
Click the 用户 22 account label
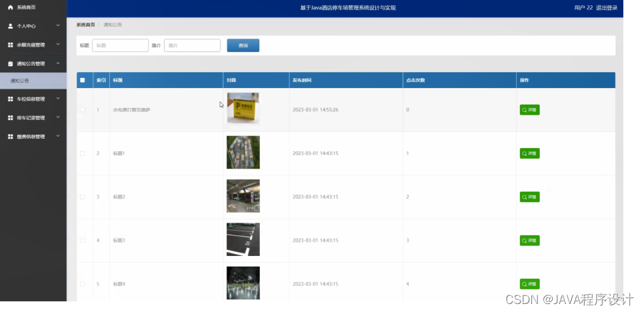pos(583,8)
